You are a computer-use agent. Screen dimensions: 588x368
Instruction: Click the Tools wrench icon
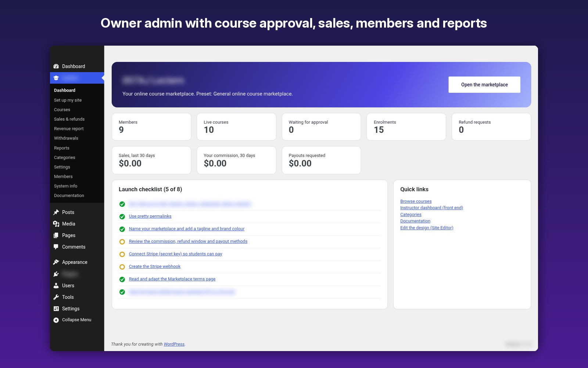click(56, 297)
